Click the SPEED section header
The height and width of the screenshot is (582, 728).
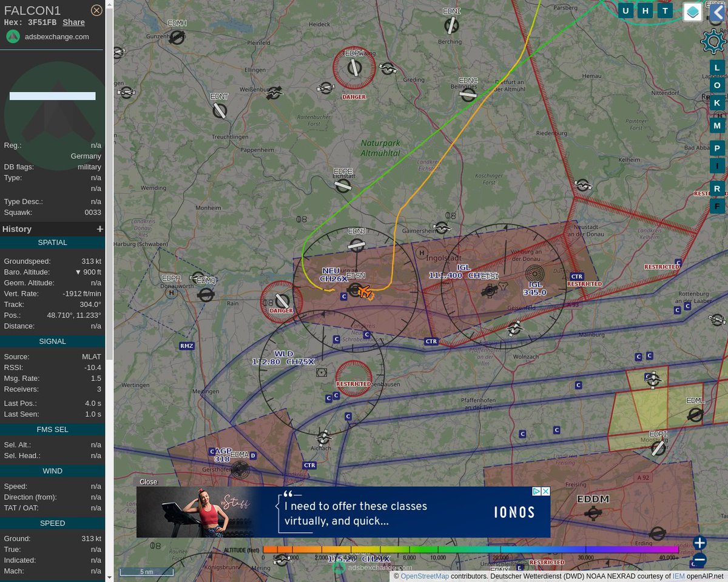(52, 523)
